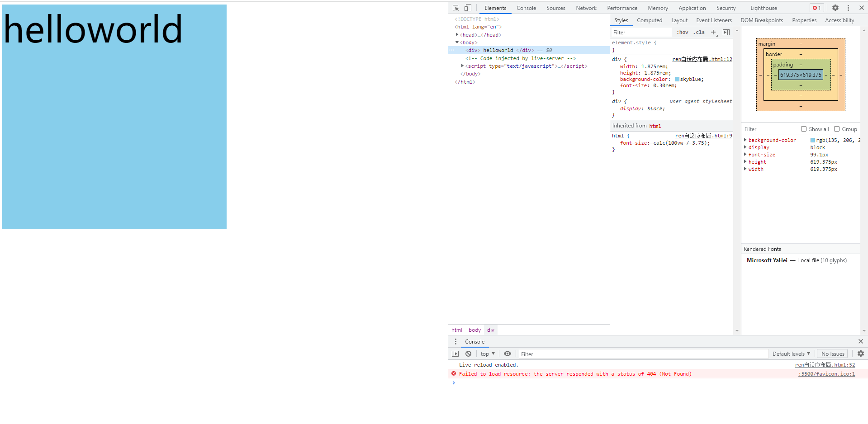
Task: Open the div rule source link html:12
Action: click(x=702, y=59)
